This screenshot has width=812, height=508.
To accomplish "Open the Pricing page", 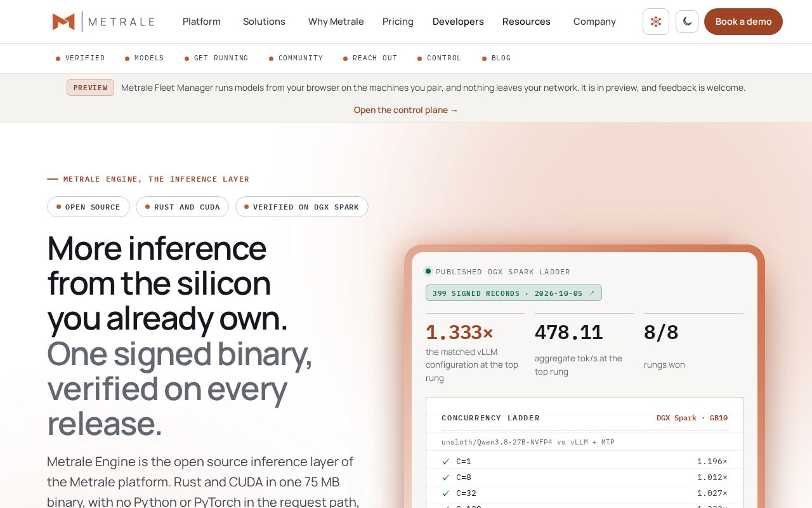I will click(x=398, y=22).
